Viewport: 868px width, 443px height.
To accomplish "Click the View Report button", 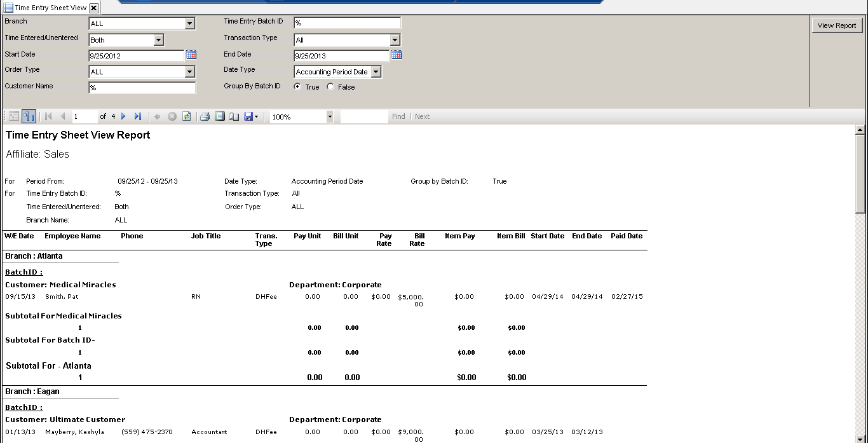I will (x=836, y=25).
